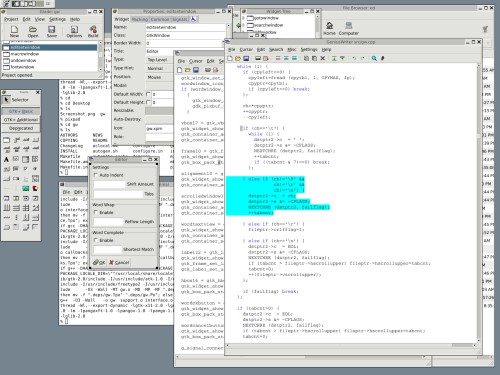Click new document icon in rear editor window
This screenshot has height=375, width=500.
[180, 70]
